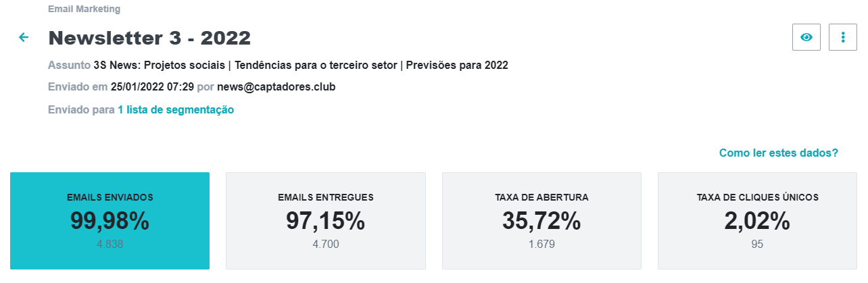
Task: Preview the email with the eye icon
Action: pos(806,37)
